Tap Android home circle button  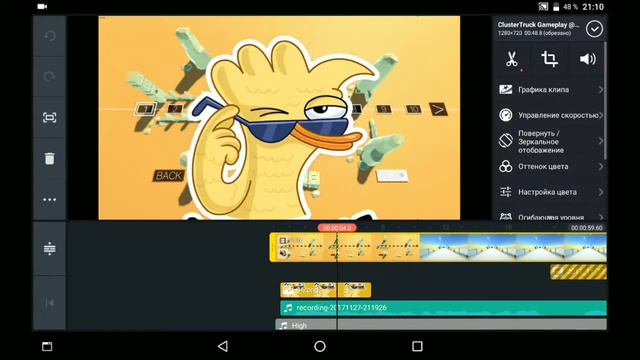click(320, 346)
